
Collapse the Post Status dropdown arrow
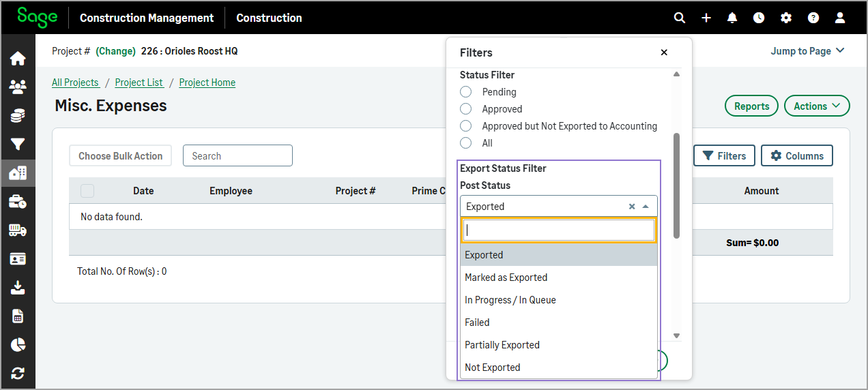[646, 207]
